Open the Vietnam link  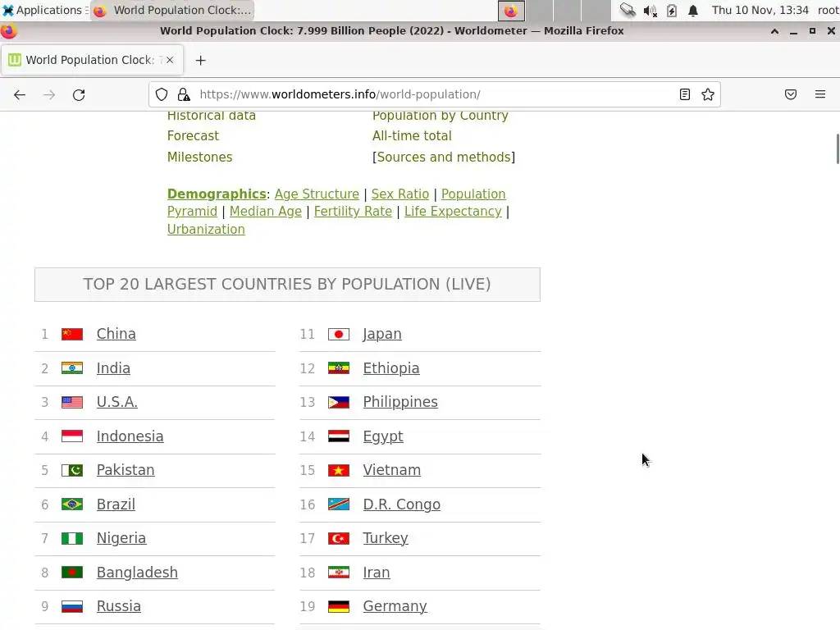pyautogui.click(x=392, y=470)
